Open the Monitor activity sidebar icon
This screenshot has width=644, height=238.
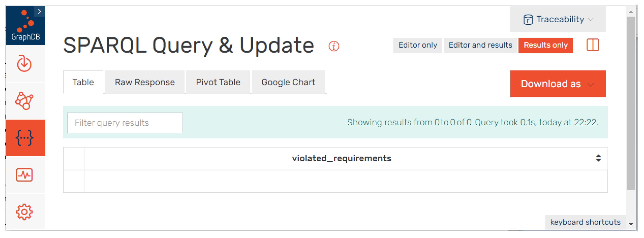tap(24, 175)
